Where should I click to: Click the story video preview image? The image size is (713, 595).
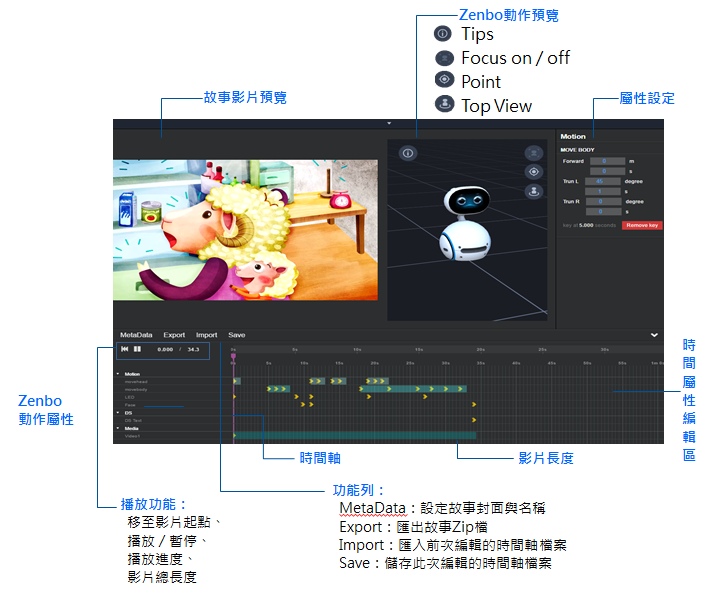(x=245, y=230)
